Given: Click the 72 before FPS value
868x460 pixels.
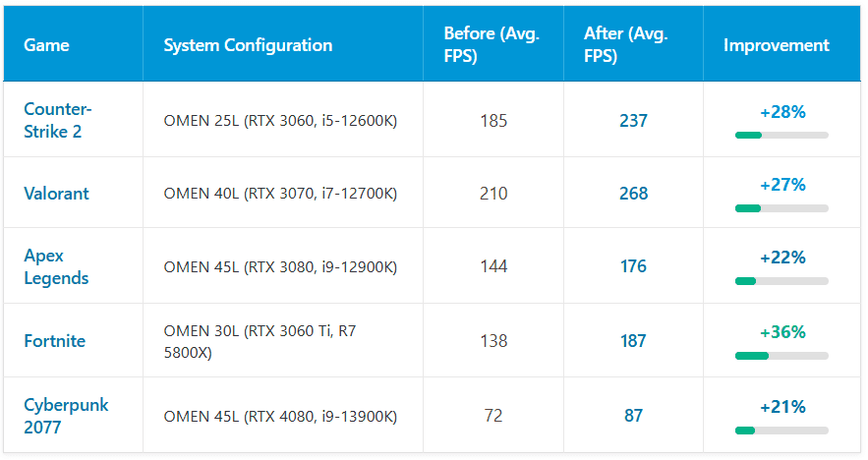Looking at the screenshot, I should click(x=493, y=416).
